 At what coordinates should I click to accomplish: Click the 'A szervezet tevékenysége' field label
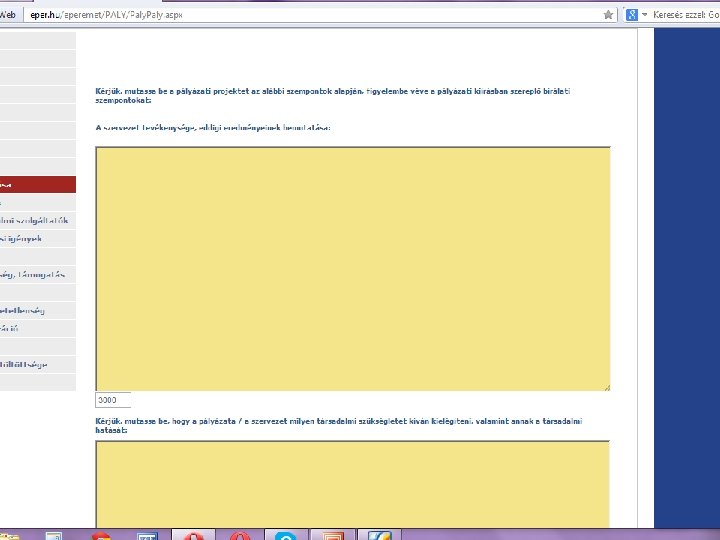[x=213, y=128]
